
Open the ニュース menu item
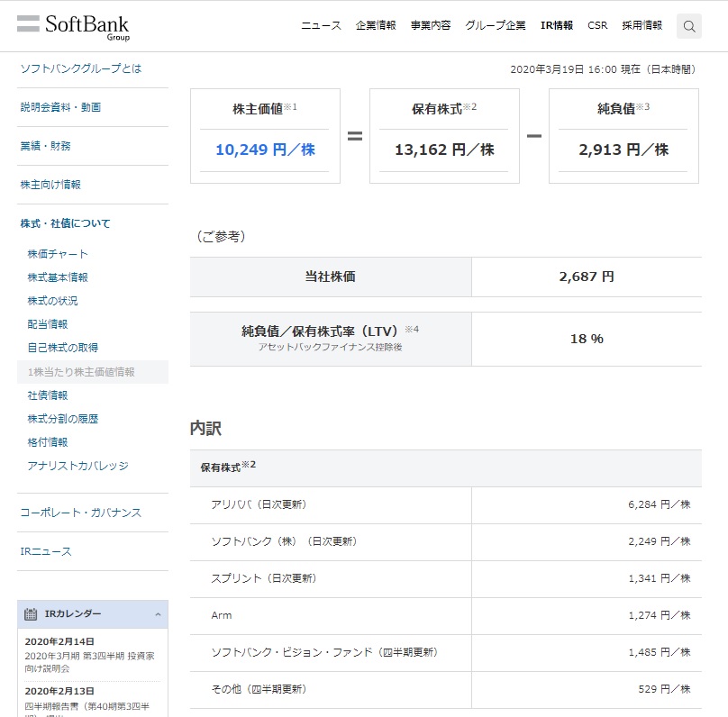[x=321, y=25]
